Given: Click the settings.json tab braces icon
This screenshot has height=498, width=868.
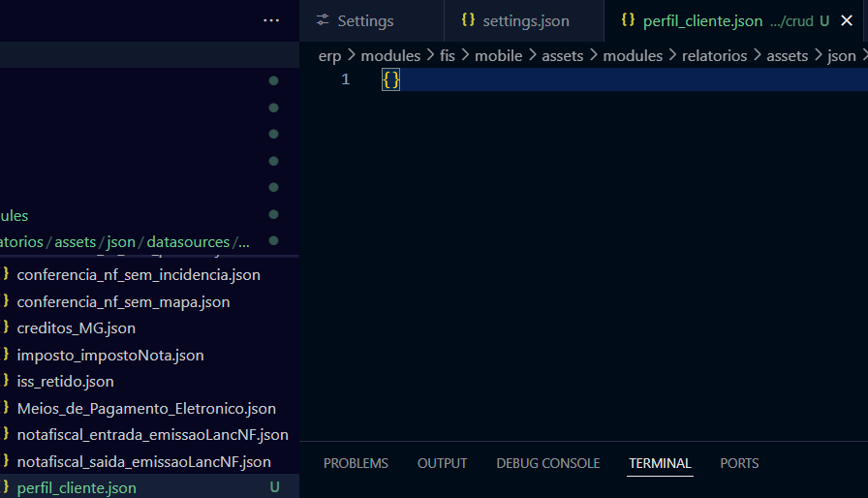Looking at the screenshot, I should 468,20.
